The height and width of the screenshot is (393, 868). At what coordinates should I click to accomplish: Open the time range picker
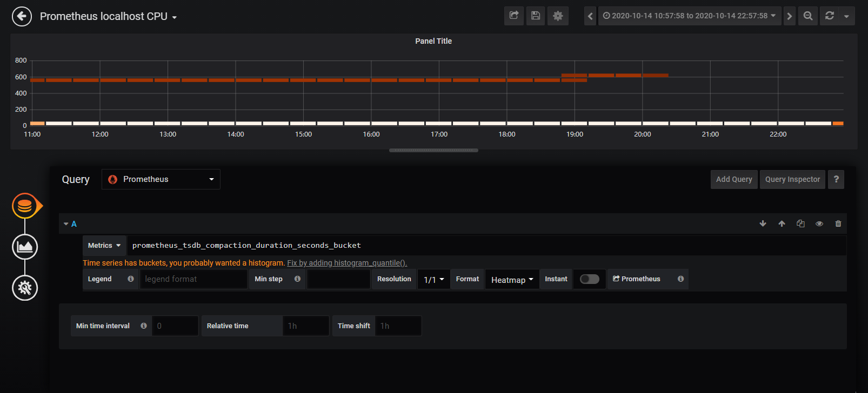pos(689,16)
